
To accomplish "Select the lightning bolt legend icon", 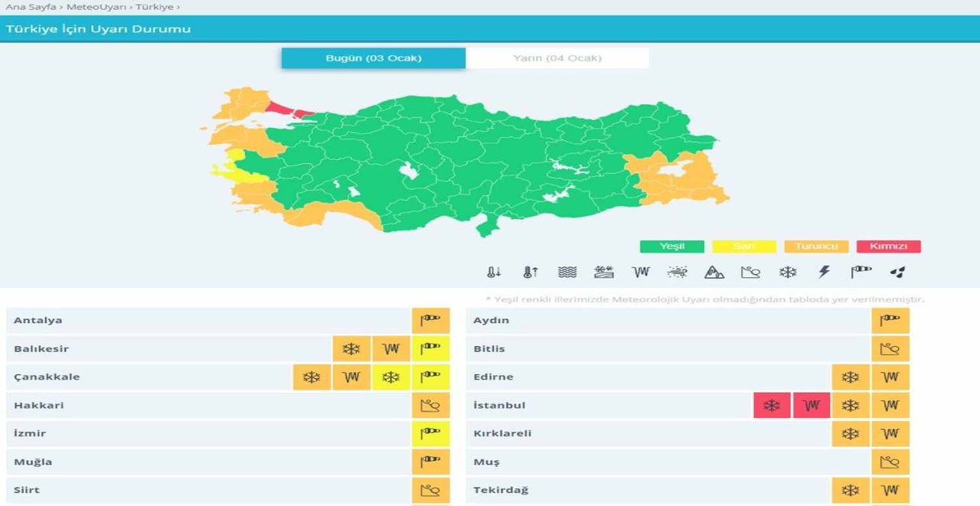I will coord(825,272).
